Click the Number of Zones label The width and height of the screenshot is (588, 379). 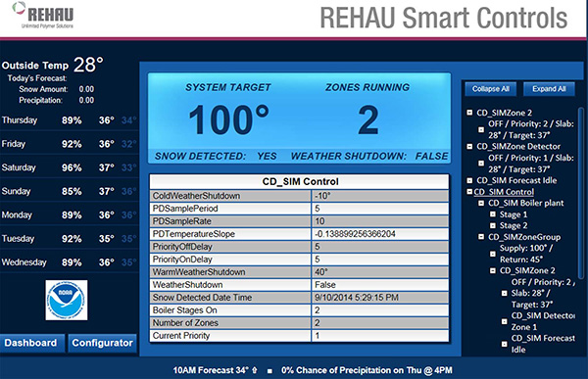[185, 323]
